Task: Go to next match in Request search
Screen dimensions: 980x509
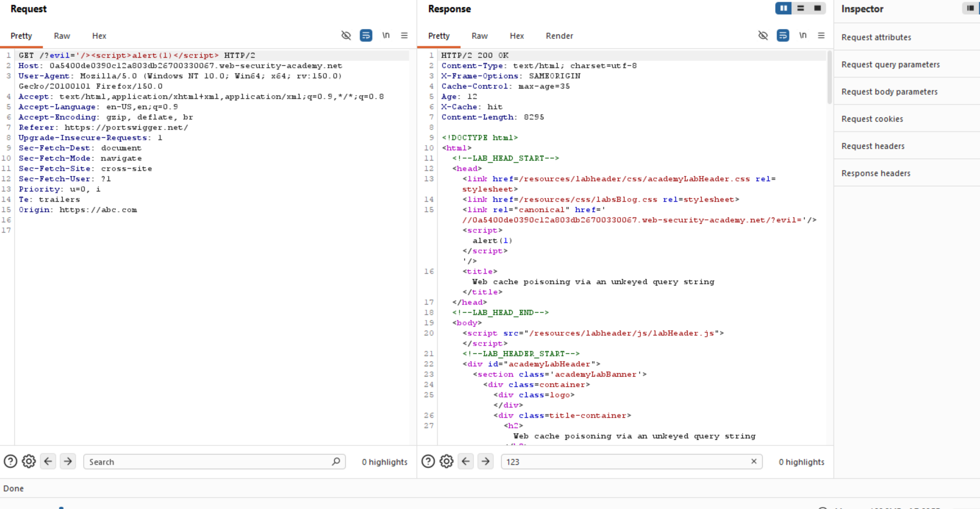Action: pos(68,461)
